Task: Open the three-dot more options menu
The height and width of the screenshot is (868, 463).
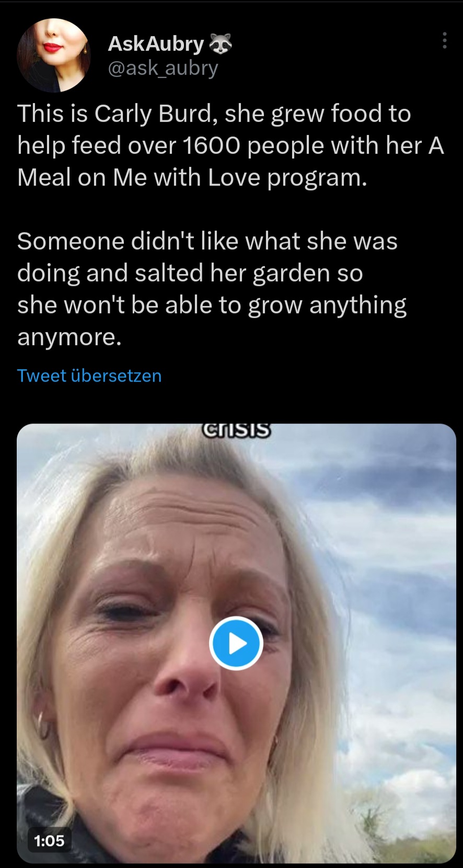Action: point(444,40)
